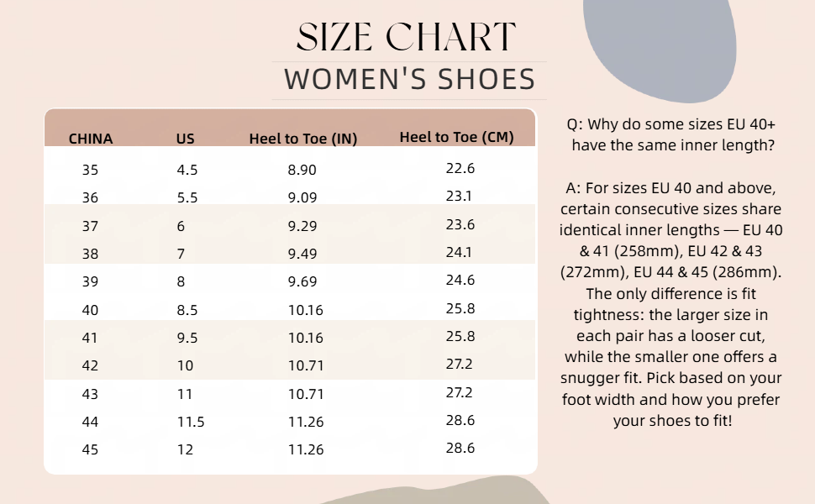Click US size 11.5 cell
Screen dimensions: 815x504
191,422
